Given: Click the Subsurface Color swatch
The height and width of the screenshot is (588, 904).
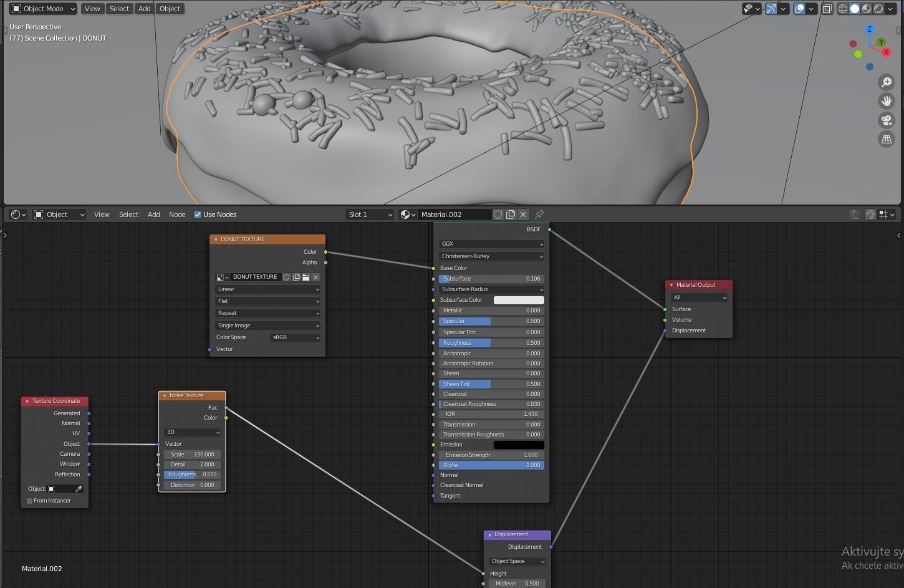Looking at the screenshot, I should pos(519,300).
